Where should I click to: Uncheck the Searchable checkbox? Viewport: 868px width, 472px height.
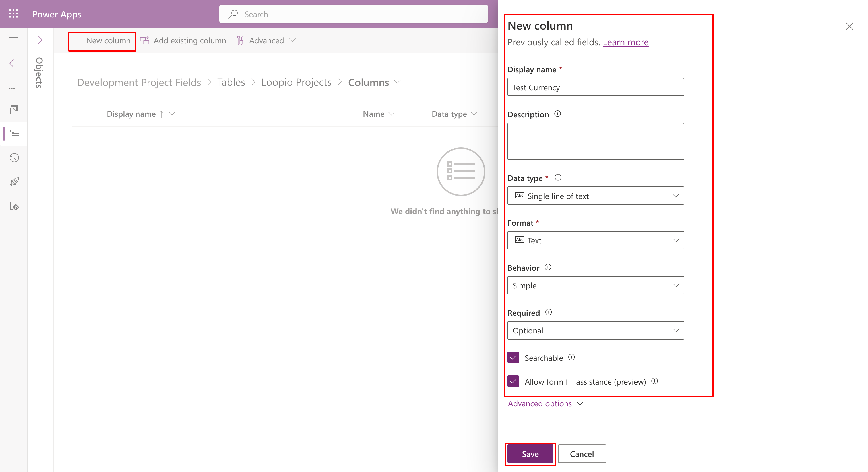[513, 358]
